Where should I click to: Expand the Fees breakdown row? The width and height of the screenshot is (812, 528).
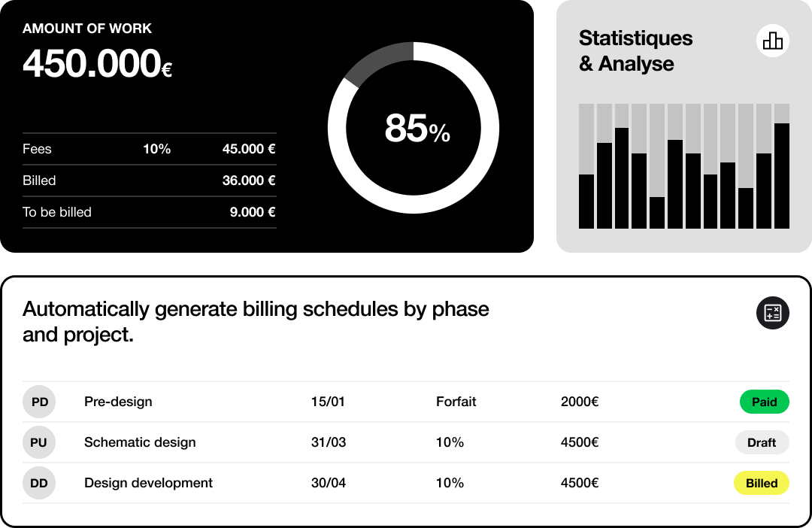[x=149, y=149]
